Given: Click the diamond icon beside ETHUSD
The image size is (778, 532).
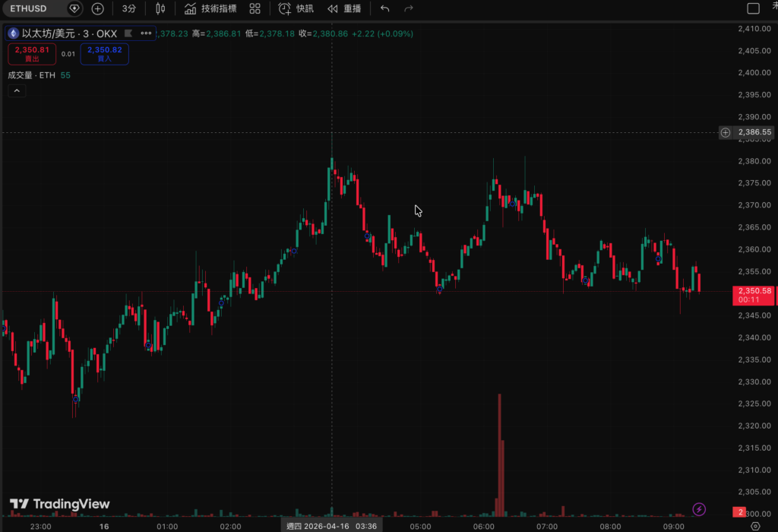Looking at the screenshot, I should 74,8.
